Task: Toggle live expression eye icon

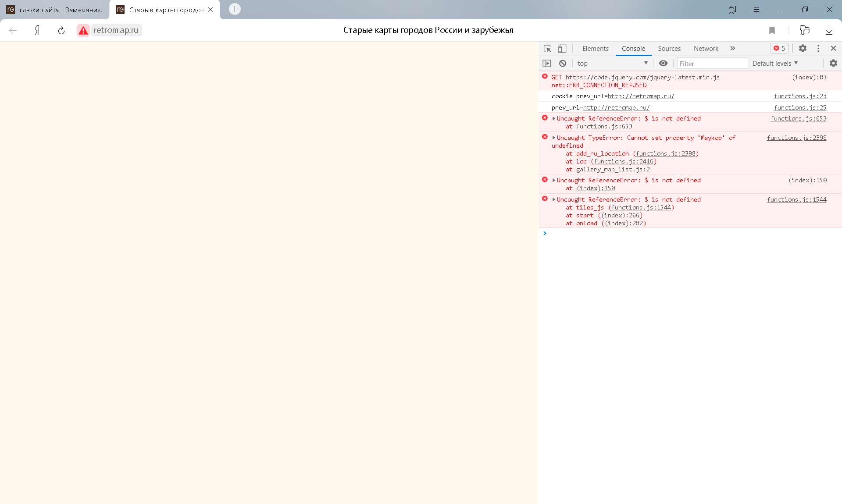Action: 663,64
